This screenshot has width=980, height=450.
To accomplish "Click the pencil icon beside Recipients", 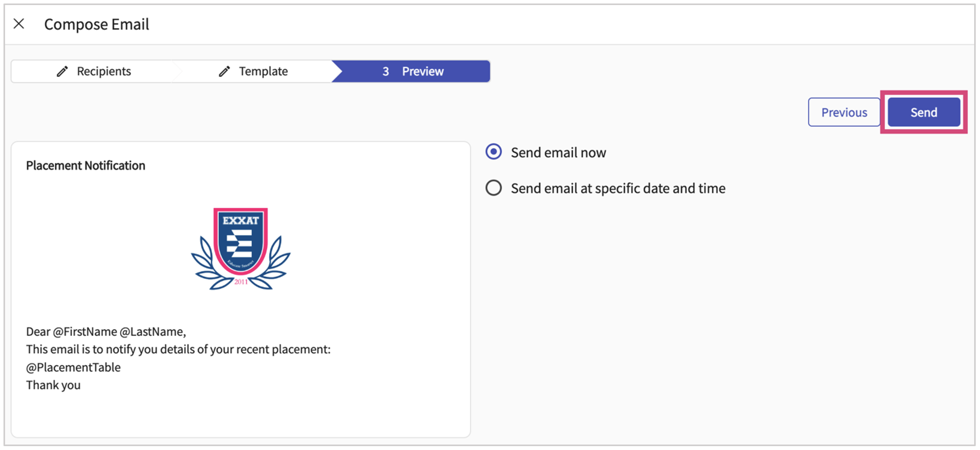I will coord(62,72).
